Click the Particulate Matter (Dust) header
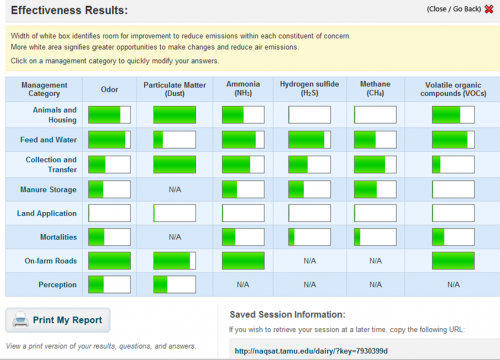The width and height of the screenshot is (500, 360). [x=175, y=89]
